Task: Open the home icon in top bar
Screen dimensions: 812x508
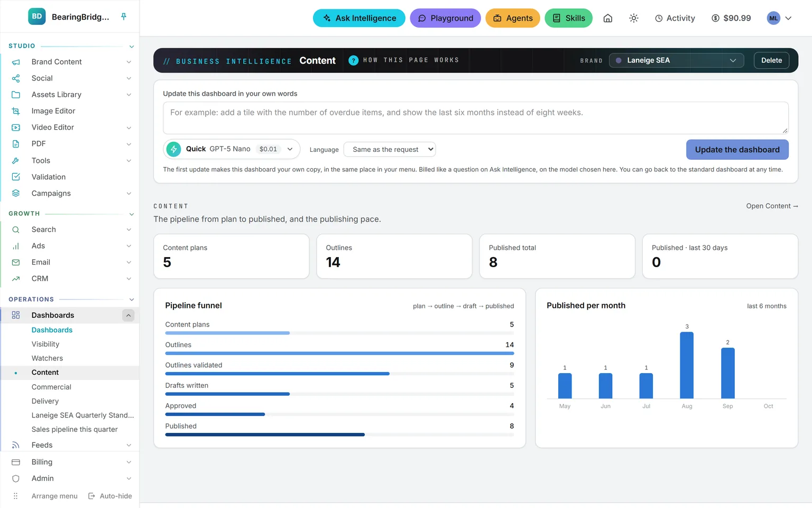Action: coord(608,18)
